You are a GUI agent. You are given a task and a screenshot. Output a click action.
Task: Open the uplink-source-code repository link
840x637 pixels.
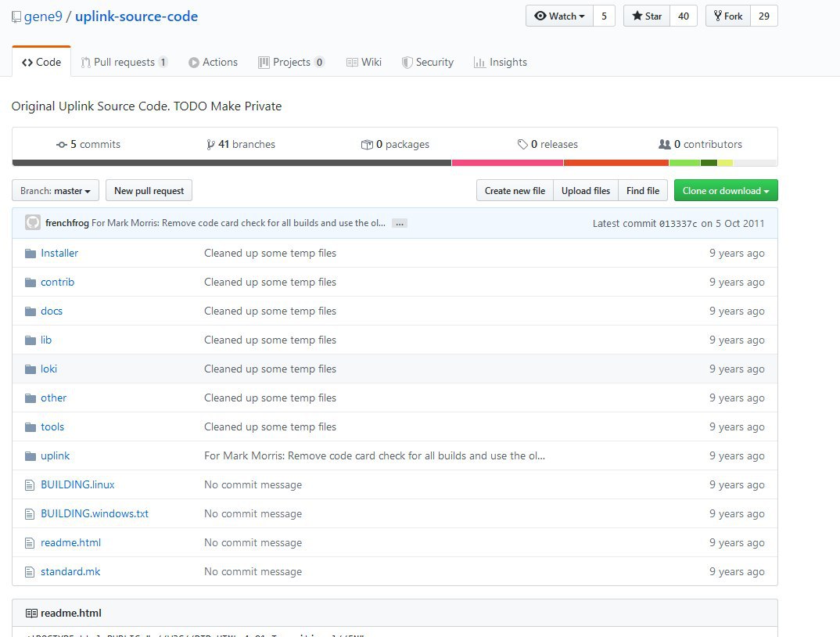(x=137, y=16)
